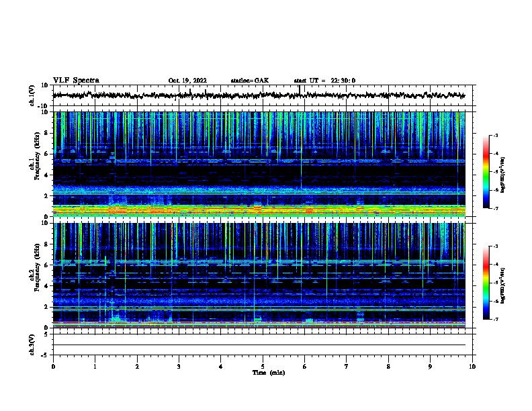The height and width of the screenshot is (411, 532).
Task: Click the "VLF Spectra" plot title
Action: click(x=76, y=80)
